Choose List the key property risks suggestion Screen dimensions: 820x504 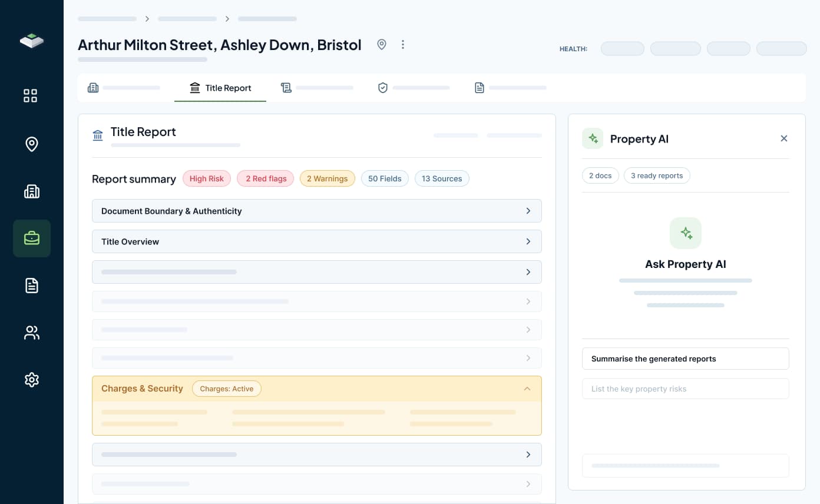(686, 389)
